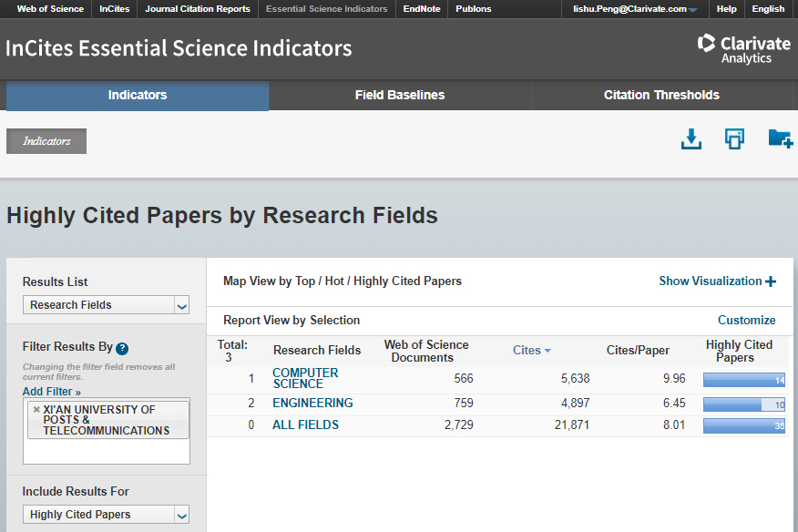798x532 pixels.
Task: Open the ALL FIELDS link
Action: click(x=305, y=425)
